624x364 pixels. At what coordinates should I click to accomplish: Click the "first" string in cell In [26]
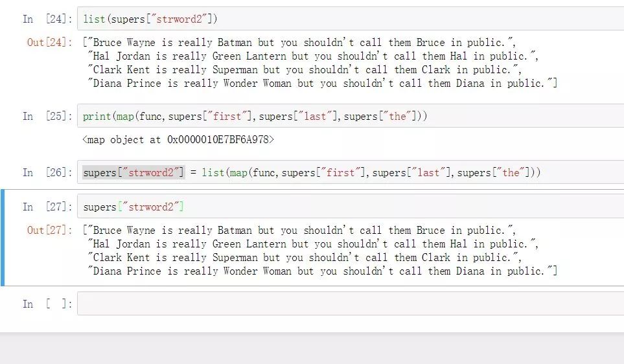[x=343, y=172]
